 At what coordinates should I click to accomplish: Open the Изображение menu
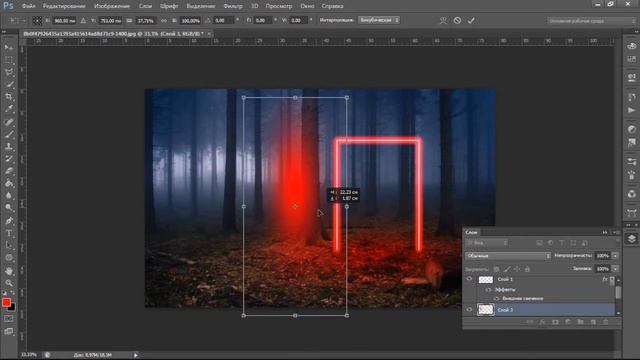click(x=112, y=6)
